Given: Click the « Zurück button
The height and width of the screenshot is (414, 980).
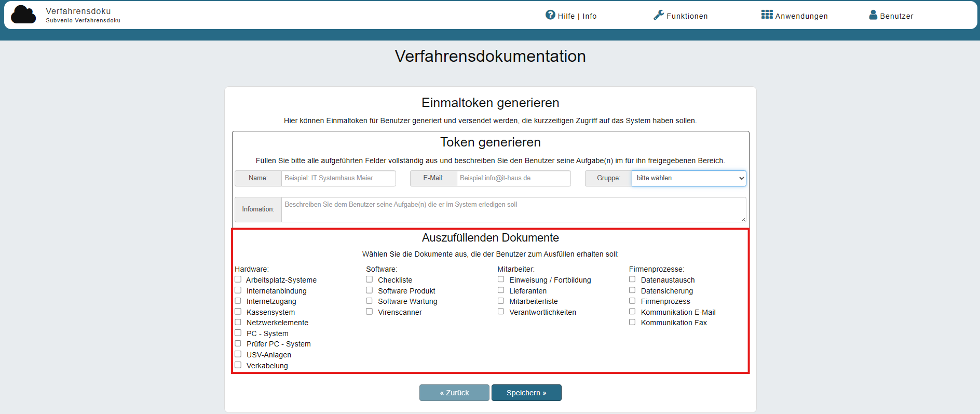Looking at the screenshot, I should (454, 393).
